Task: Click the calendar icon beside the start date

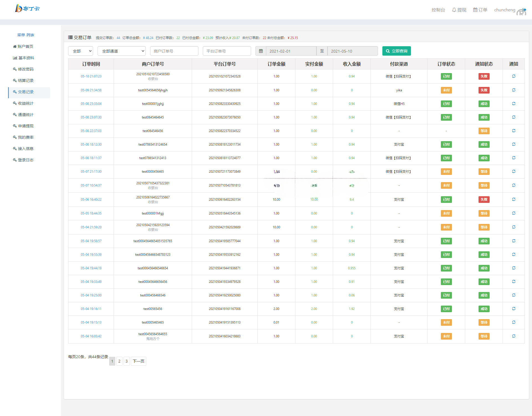Action: [261, 51]
